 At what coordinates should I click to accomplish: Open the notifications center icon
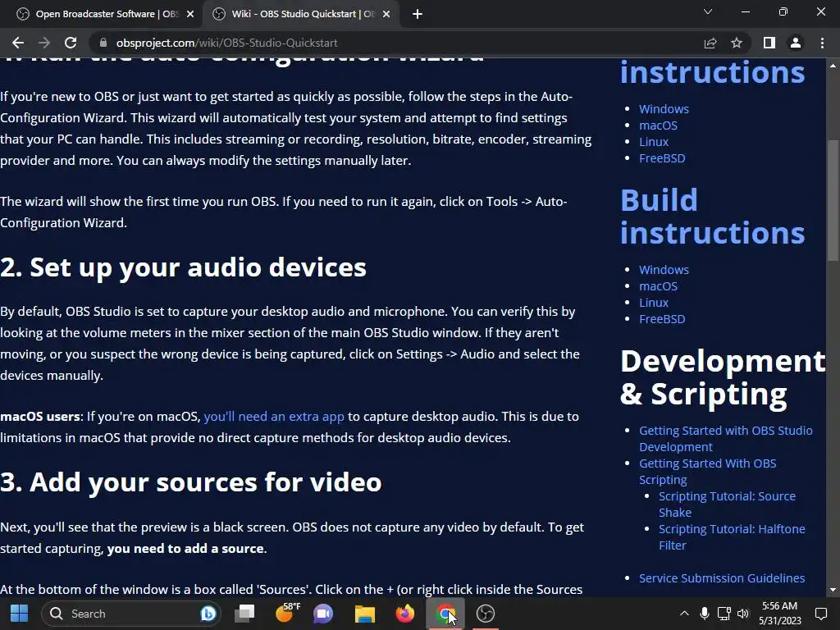tap(820, 614)
